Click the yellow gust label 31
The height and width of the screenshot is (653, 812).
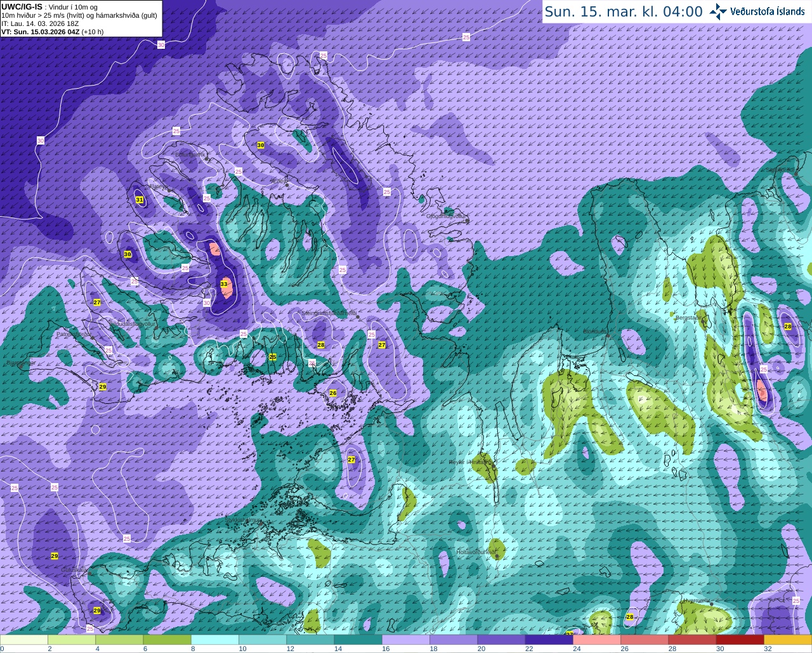click(x=140, y=200)
